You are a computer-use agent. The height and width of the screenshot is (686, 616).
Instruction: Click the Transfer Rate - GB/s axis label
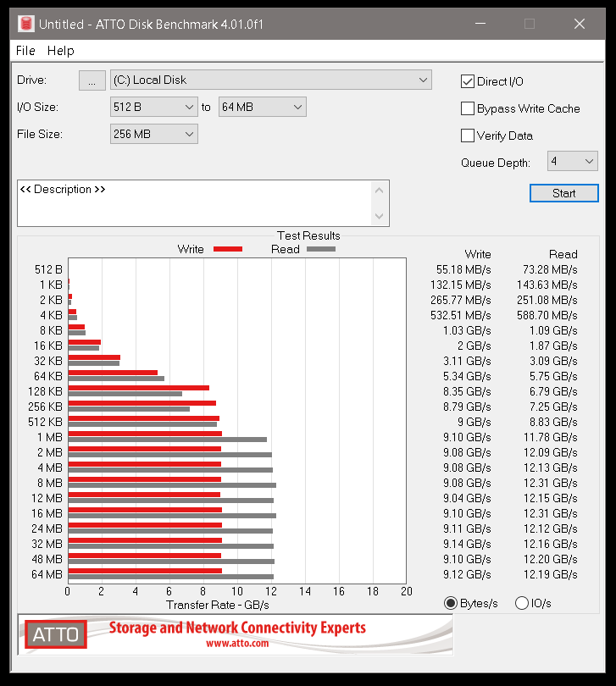click(218, 605)
